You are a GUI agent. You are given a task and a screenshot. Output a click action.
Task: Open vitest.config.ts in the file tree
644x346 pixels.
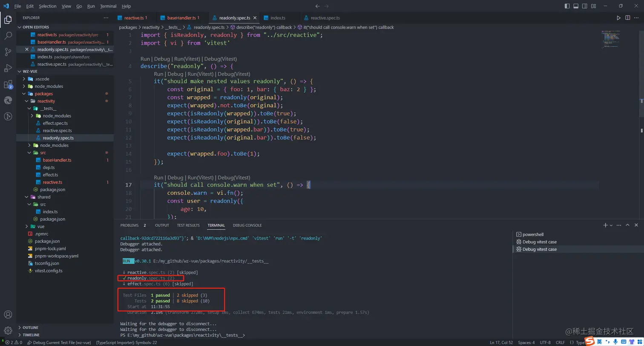49,271
